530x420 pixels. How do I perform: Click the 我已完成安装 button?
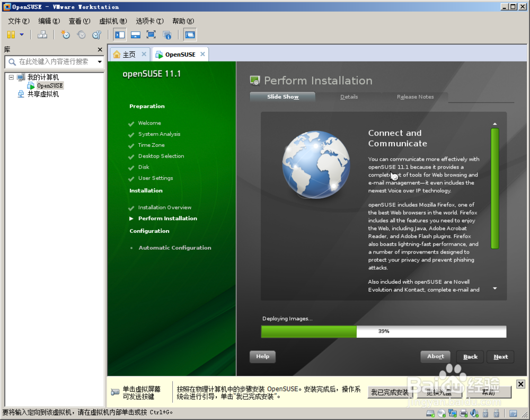coord(390,392)
